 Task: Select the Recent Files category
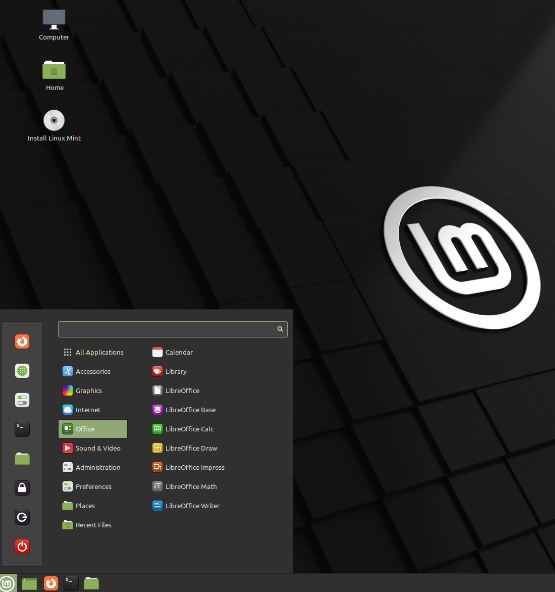[x=93, y=525]
